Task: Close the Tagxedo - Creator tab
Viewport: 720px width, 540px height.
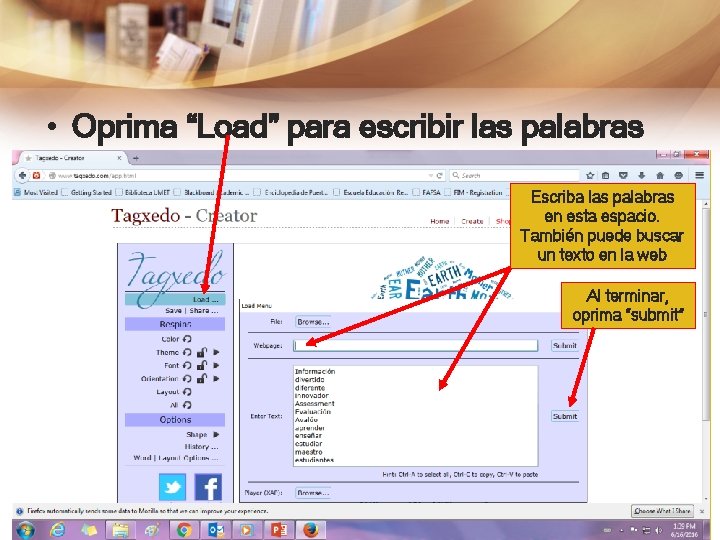Action: click(x=119, y=158)
